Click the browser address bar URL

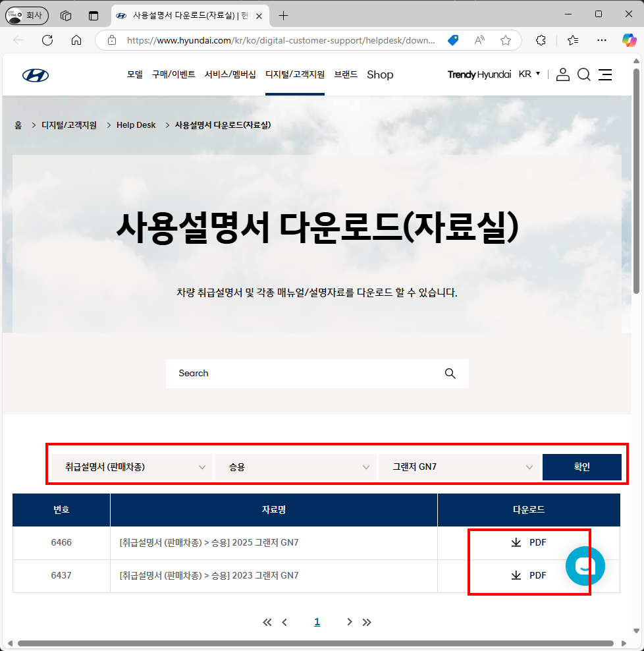[281, 40]
